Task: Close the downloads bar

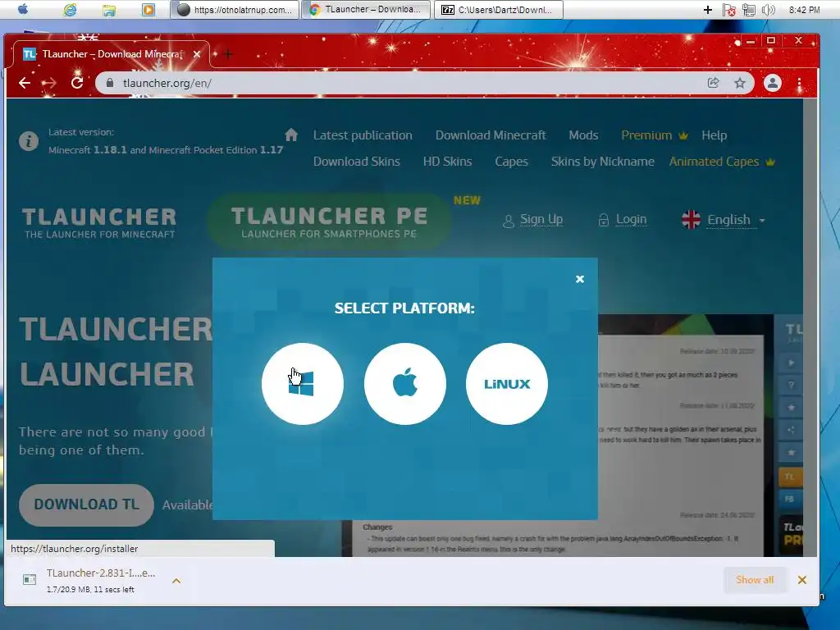Action: (802, 580)
